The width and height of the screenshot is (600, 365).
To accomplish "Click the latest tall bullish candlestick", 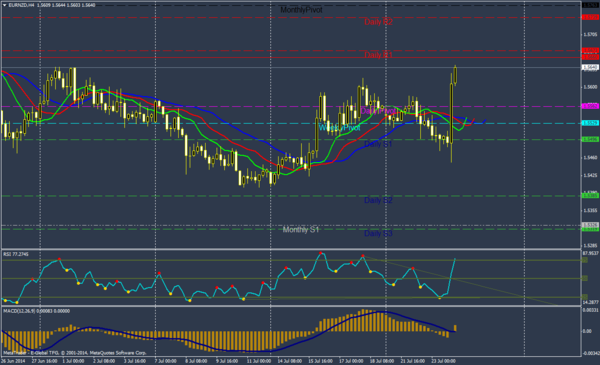I will (x=452, y=114).
